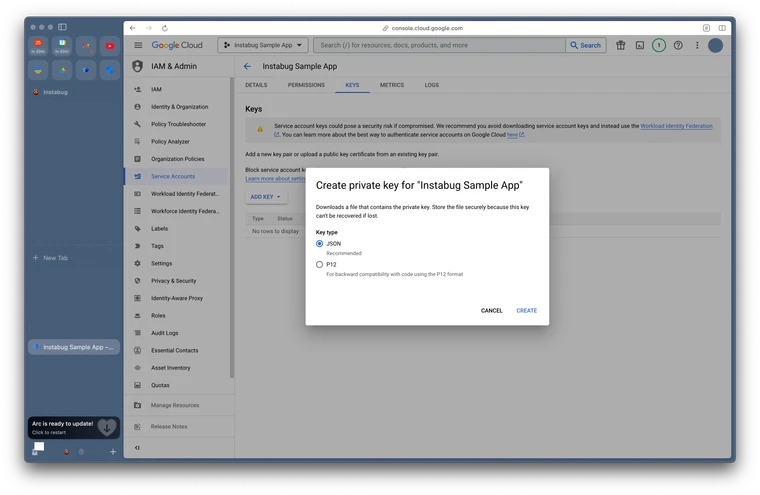Select the P12 key type radio button
Screen dimensions: 760x495
(x=320, y=264)
